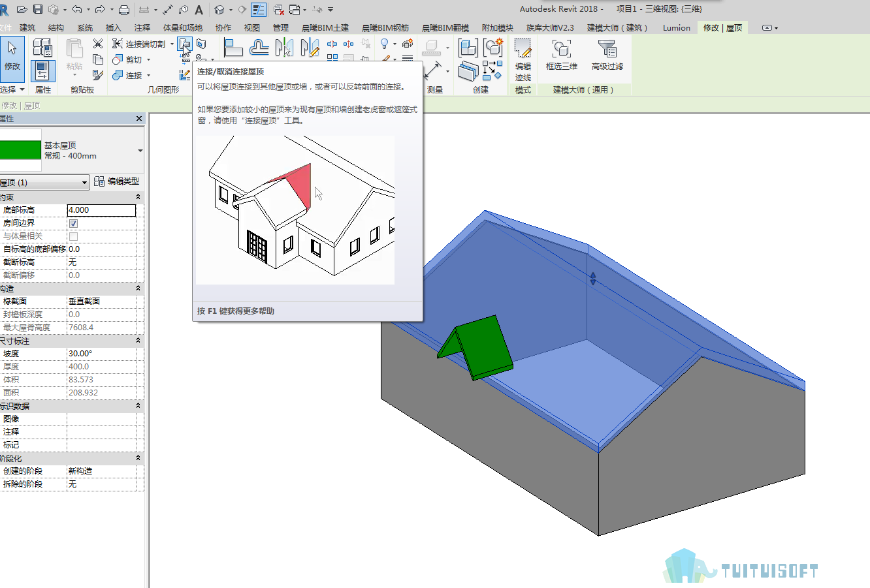Toggle the 房间边界 checkbox
The height and width of the screenshot is (588, 870).
[x=73, y=223]
